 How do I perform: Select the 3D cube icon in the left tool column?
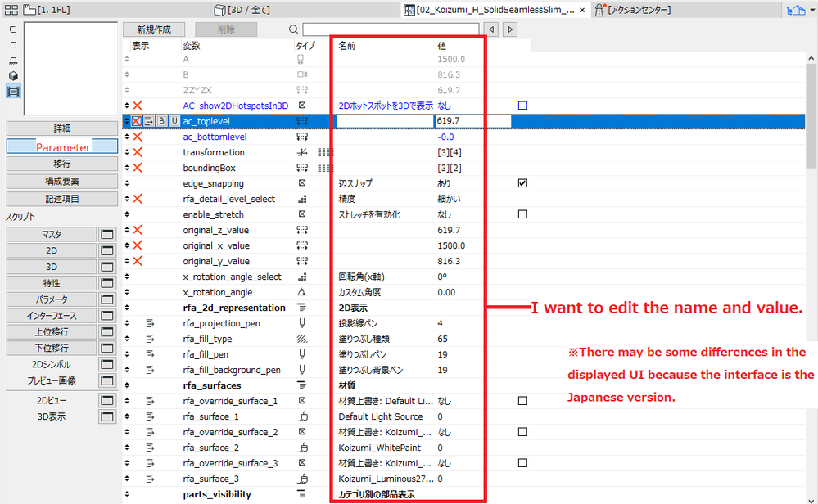(13, 75)
